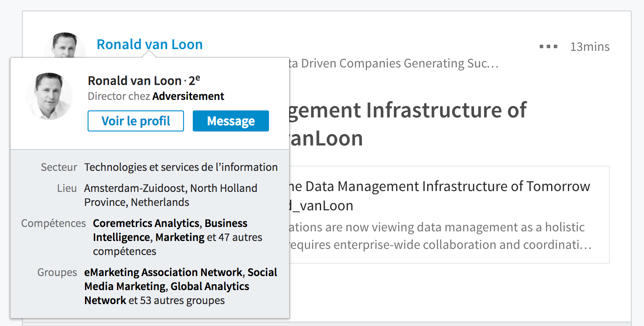Click the Ronald van Loon name in the hover card
Screen dimensions: 644x326
[134, 81]
